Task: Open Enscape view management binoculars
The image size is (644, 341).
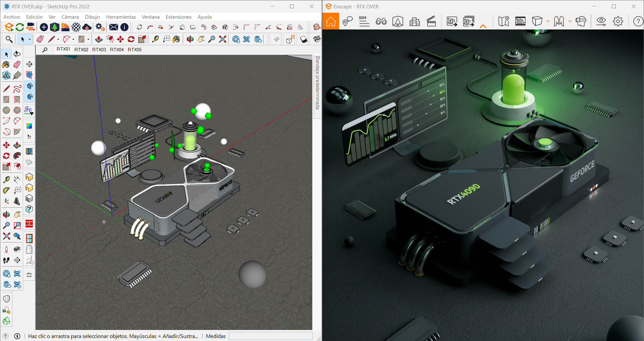Action: pos(381,21)
